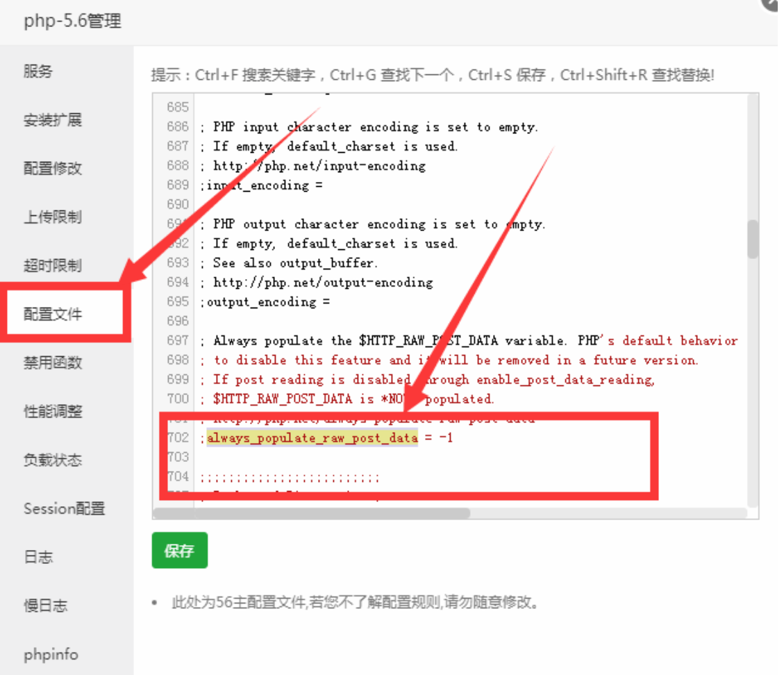Open 禁用函数 section

(x=53, y=362)
